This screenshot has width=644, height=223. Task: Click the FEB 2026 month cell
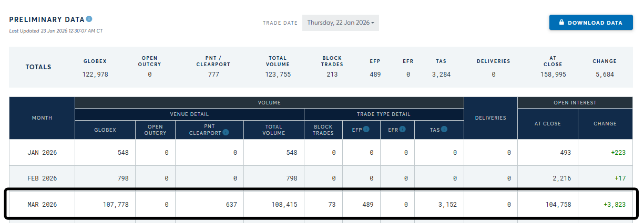point(42,178)
